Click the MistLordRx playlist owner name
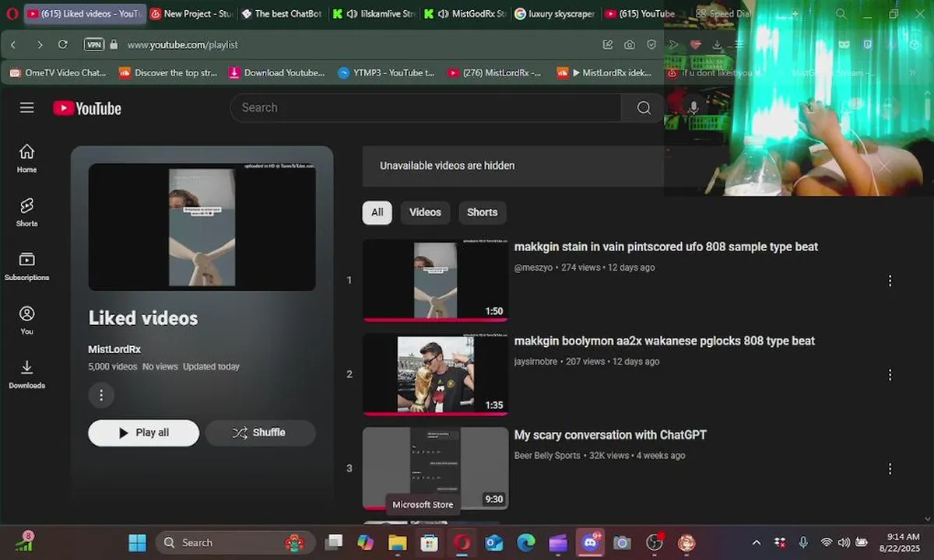 pyautogui.click(x=114, y=350)
